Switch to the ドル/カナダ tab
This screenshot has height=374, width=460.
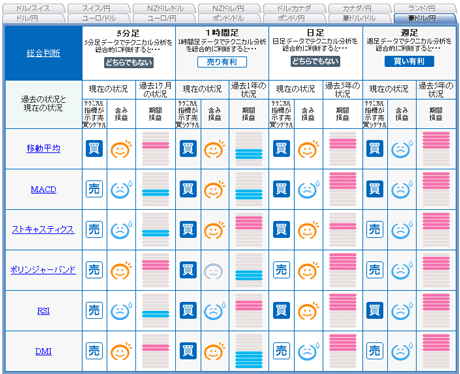[x=295, y=8]
